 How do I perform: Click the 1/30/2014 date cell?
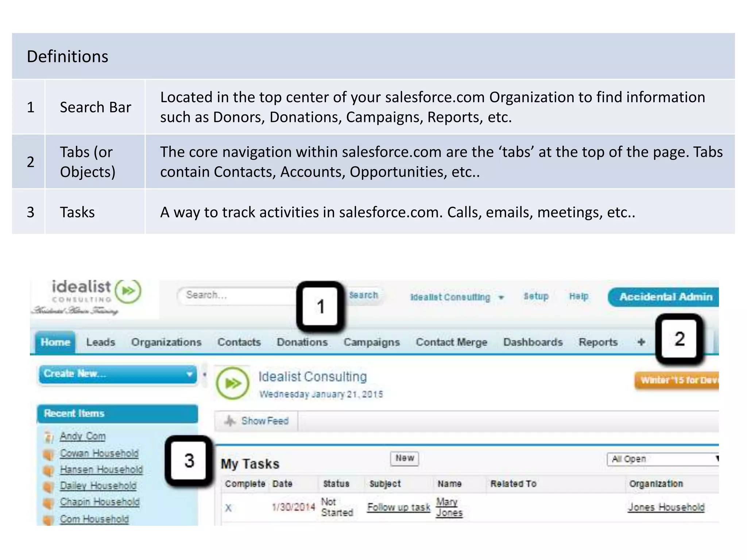pyautogui.click(x=293, y=507)
